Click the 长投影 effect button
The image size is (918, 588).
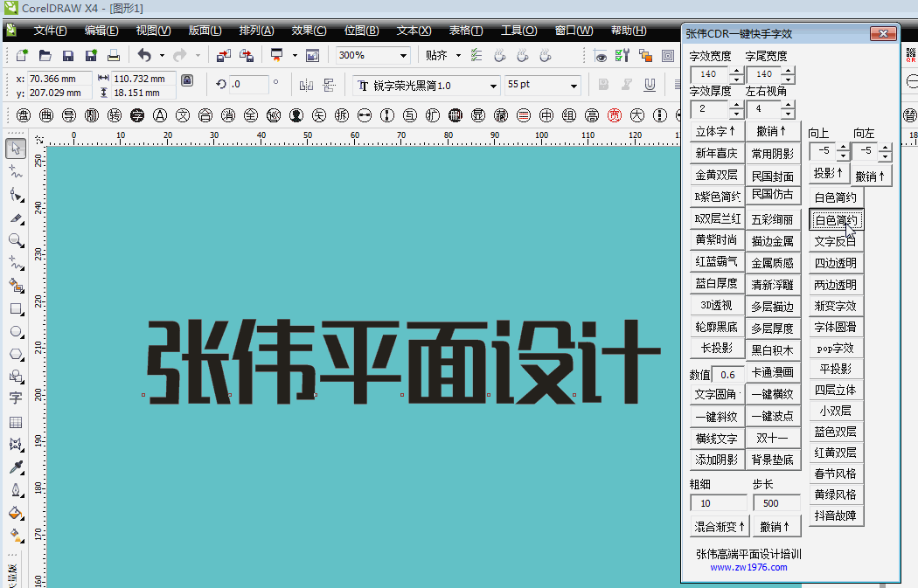click(717, 348)
